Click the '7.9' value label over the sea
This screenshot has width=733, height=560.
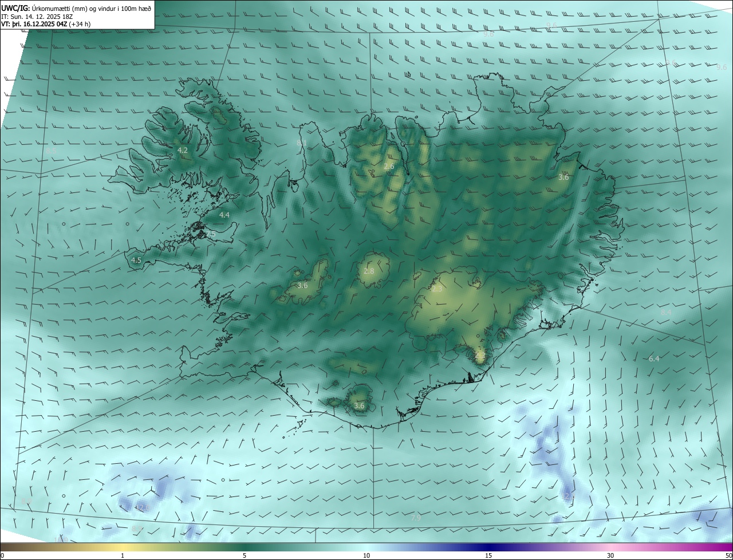(x=416, y=518)
